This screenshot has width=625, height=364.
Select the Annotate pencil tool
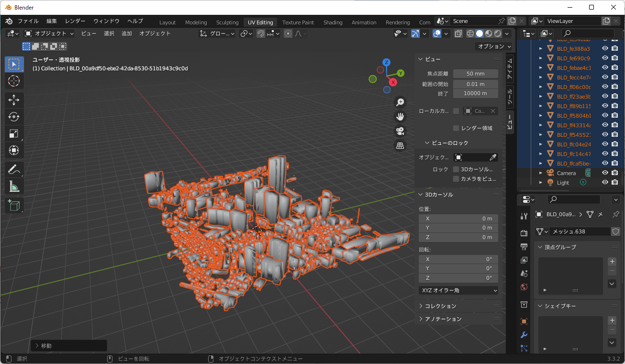14,169
